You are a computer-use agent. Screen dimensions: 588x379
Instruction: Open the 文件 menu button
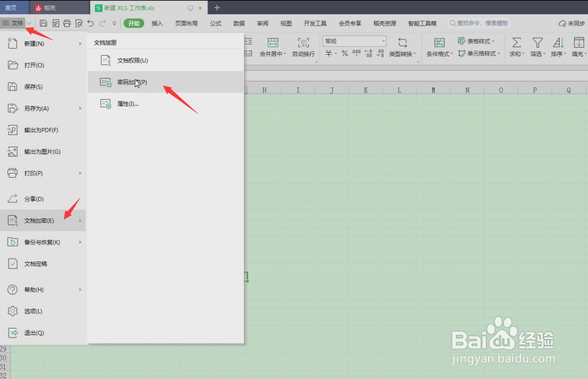tap(13, 23)
